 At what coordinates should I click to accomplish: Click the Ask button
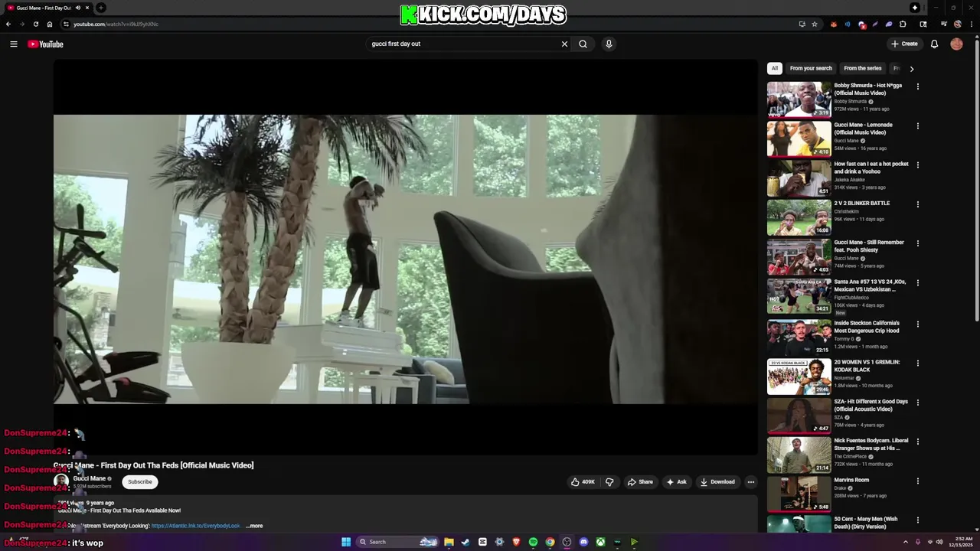[x=676, y=482]
